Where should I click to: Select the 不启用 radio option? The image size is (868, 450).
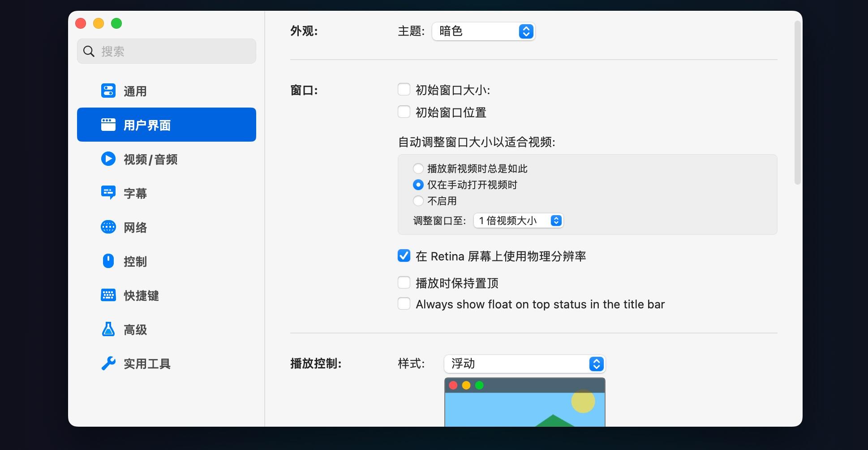tap(418, 201)
